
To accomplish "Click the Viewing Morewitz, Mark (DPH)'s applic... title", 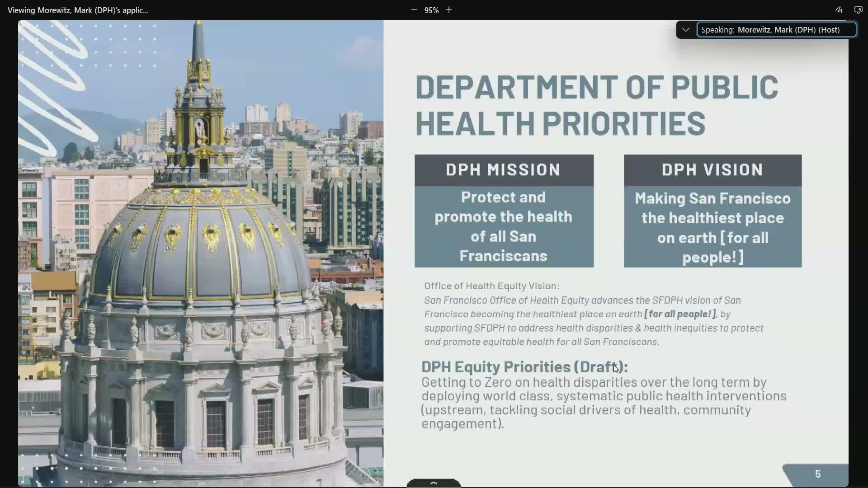I will click(77, 9).
